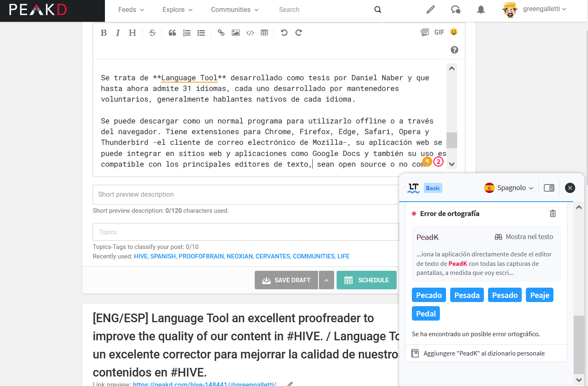Insert a bulleted list
Screen dimensions: 588x386
pyautogui.click(x=201, y=33)
